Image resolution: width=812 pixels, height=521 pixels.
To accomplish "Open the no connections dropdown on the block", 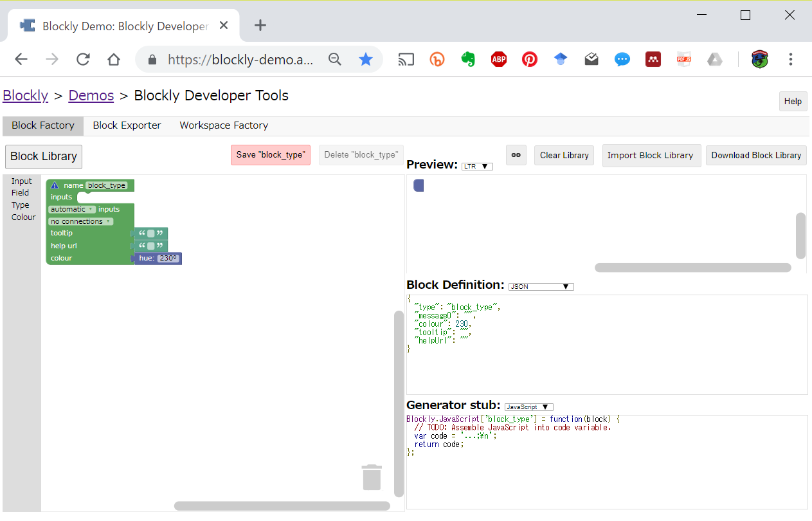I will (x=80, y=221).
